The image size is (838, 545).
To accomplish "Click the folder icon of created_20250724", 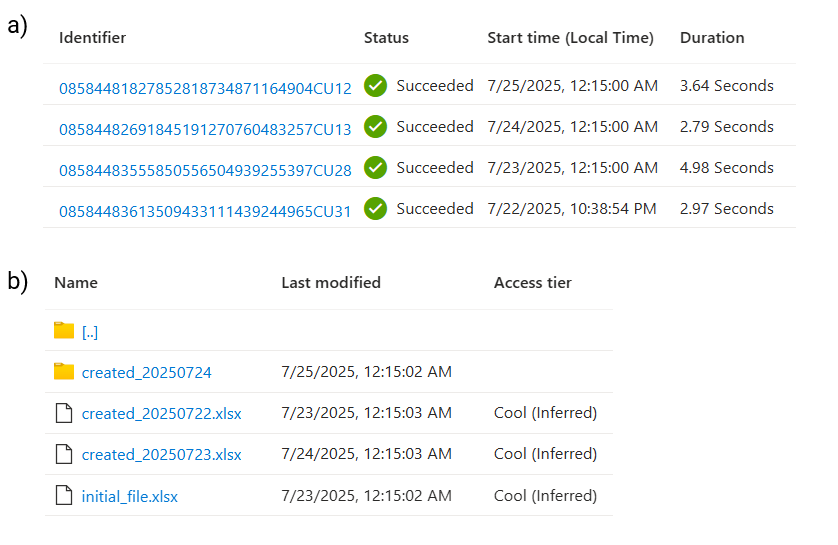I will coord(64,371).
